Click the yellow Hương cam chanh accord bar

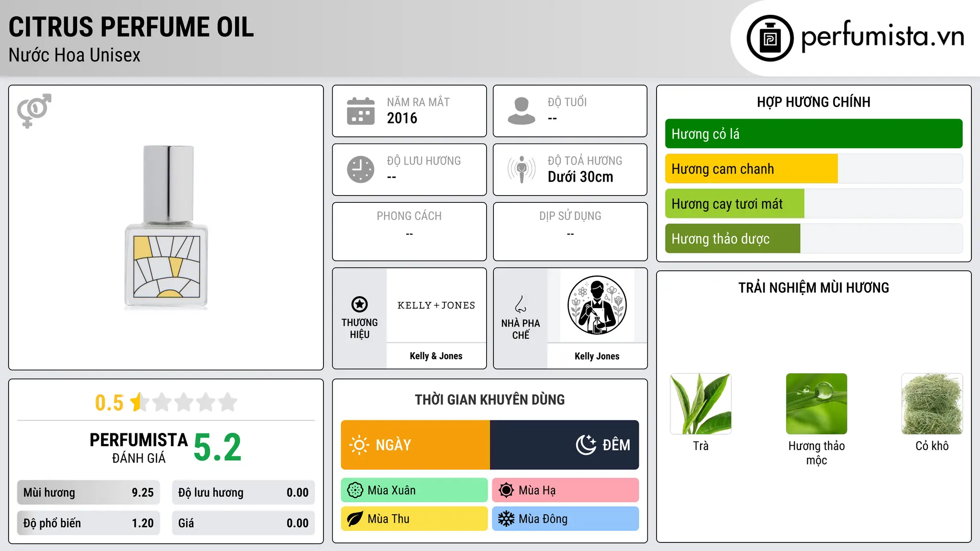[751, 169]
